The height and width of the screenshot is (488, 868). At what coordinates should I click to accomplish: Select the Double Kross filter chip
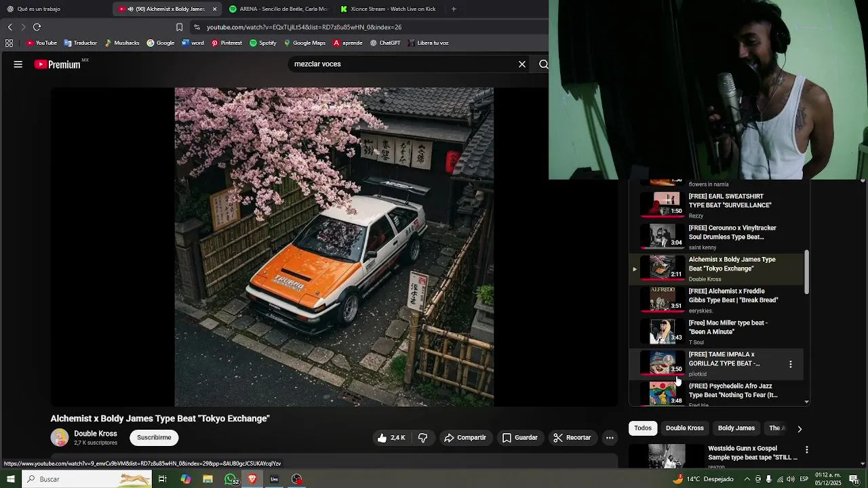click(685, 428)
